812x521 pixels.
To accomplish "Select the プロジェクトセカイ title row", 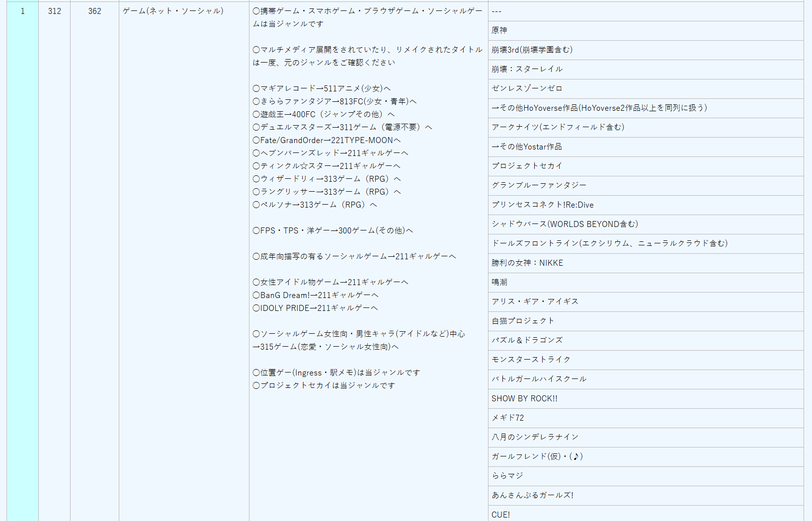I will point(646,166).
